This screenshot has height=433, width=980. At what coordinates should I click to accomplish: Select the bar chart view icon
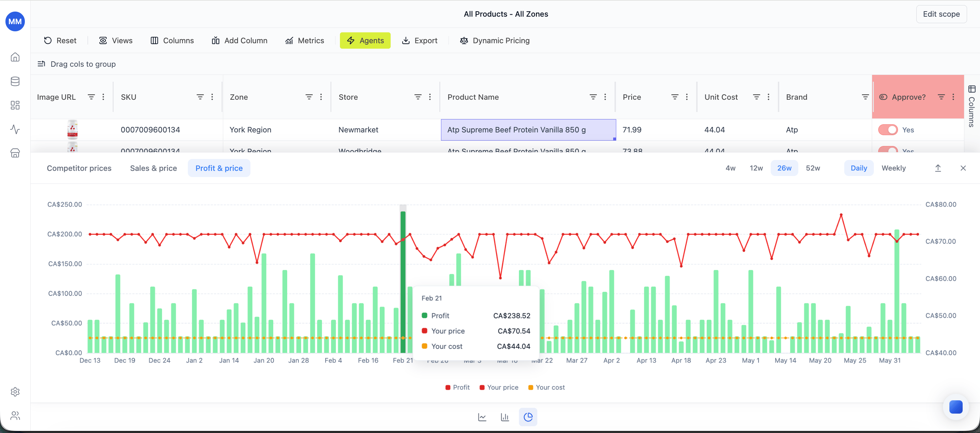pos(505,417)
